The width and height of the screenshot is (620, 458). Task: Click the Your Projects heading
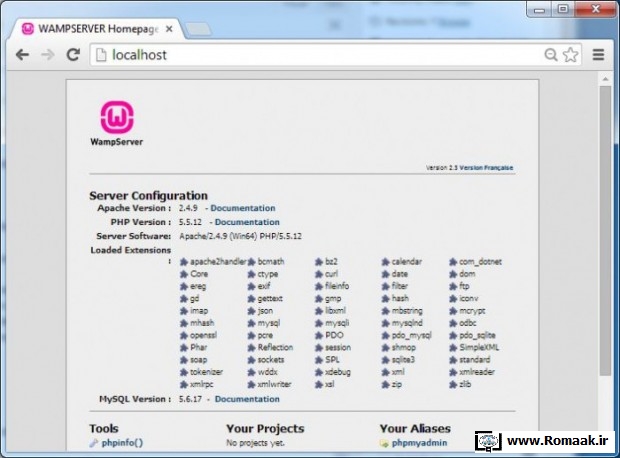(x=265, y=429)
